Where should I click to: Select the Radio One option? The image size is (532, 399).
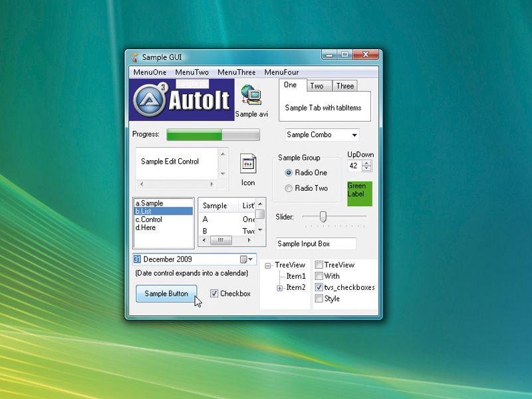point(307,173)
